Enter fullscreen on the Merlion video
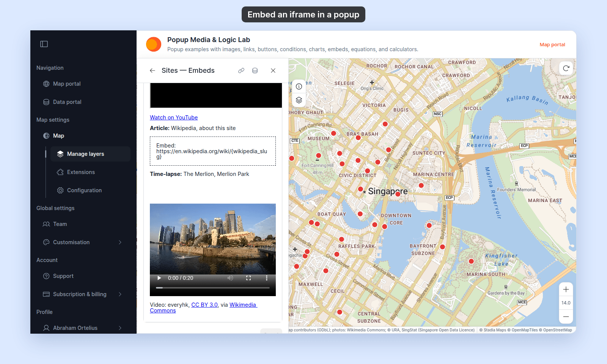This screenshot has height=364, width=607. (x=248, y=278)
